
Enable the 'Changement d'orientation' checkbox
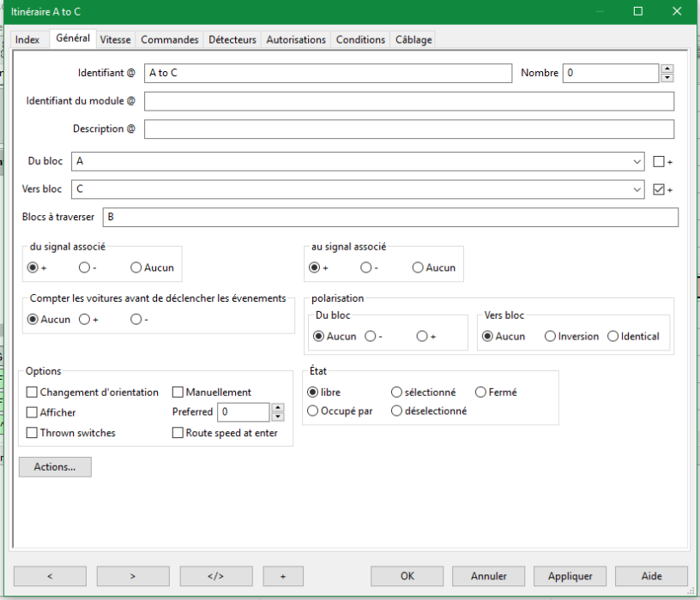33,393
